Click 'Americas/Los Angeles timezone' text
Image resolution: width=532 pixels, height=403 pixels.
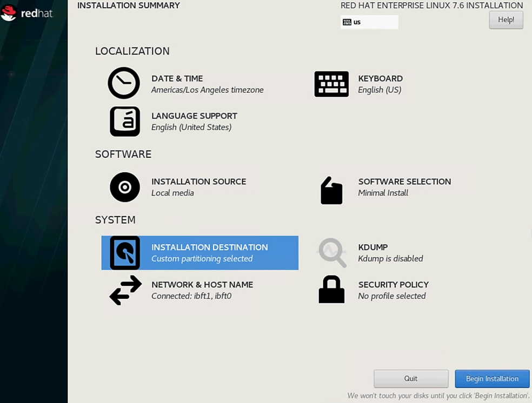[207, 90]
